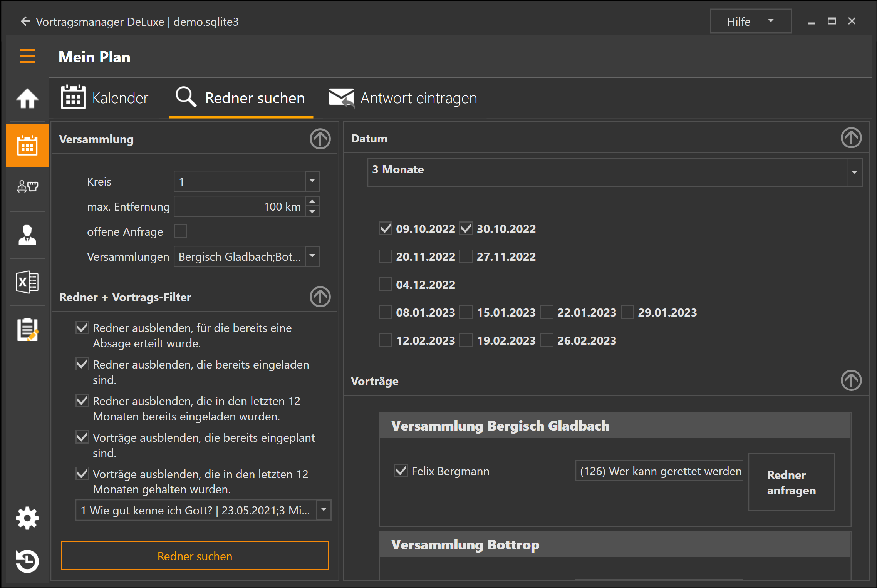Select the orange calendar plan sidebar icon
The image size is (877, 588).
coord(27,146)
